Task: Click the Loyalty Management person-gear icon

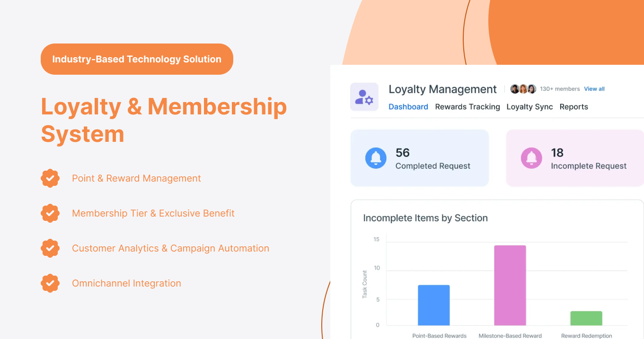Action: click(x=364, y=96)
